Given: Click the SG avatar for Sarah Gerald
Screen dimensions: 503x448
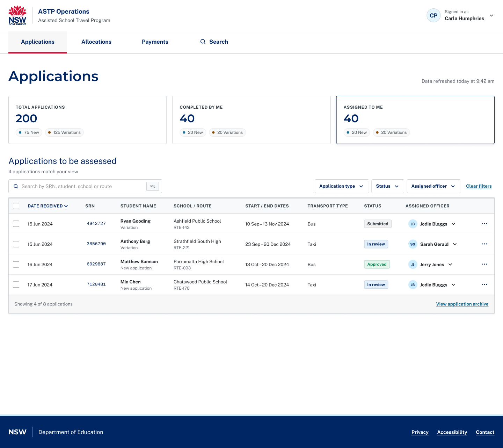Looking at the screenshot, I should click(413, 244).
